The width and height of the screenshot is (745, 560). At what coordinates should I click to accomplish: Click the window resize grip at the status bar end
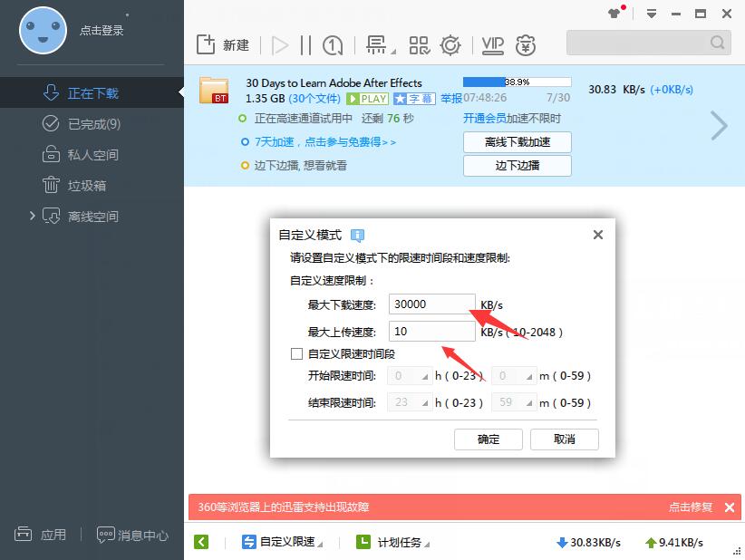737,551
